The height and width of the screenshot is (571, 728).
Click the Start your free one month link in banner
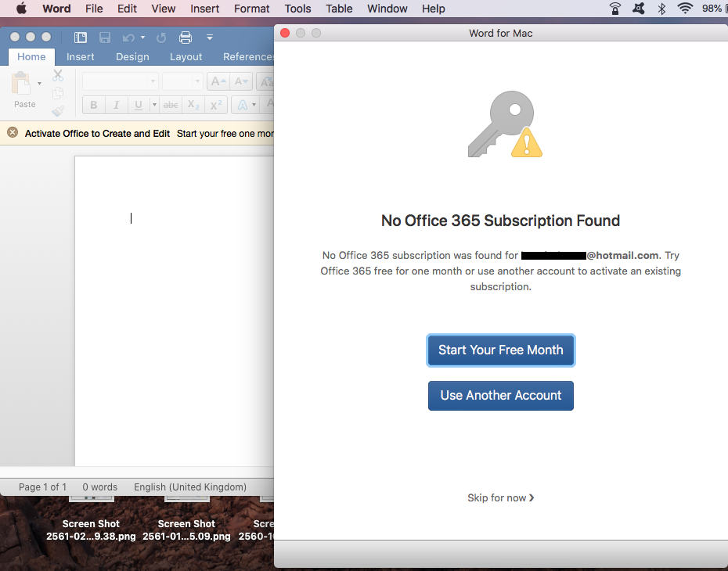tap(225, 134)
